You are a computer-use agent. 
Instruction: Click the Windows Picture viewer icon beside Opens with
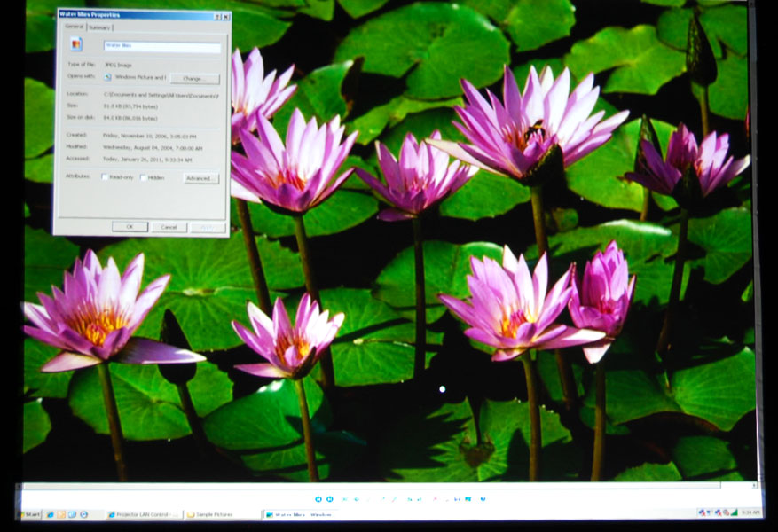pos(107,78)
